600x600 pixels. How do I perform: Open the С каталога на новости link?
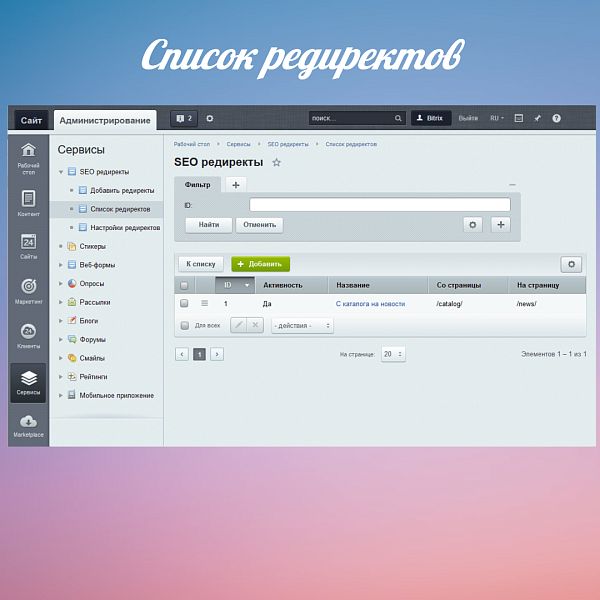[x=370, y=303]
